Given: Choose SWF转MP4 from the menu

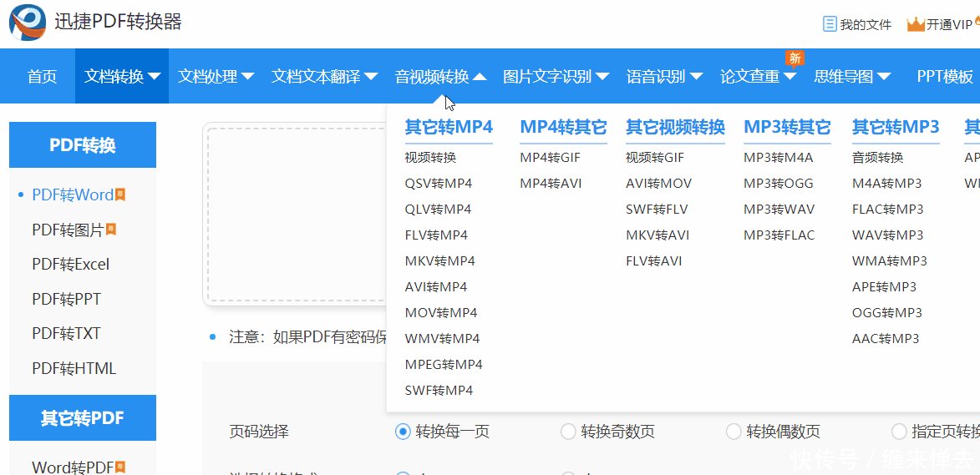Looking at the screenshot, I should coord(438,391).
